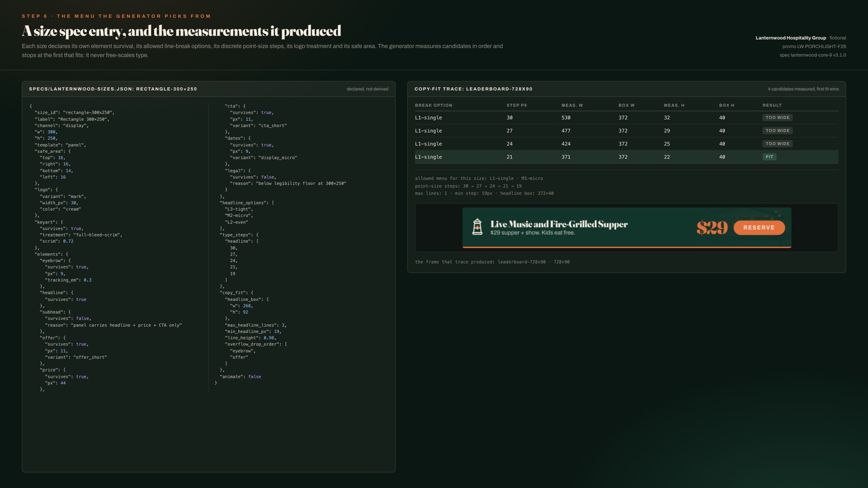Click the $29 price in the banner preview
Viewport: 868px width, 488px height.
pyautogui.click(x=712, y=228)
